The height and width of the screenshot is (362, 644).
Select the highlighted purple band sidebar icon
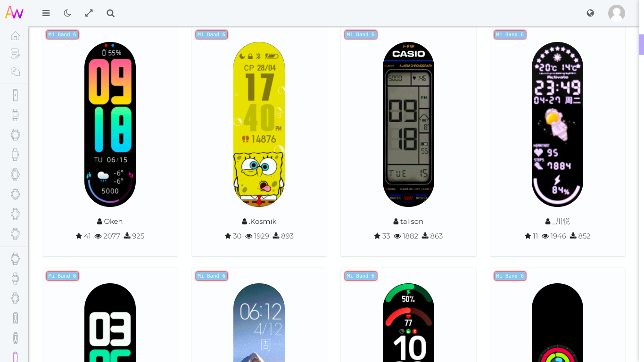point(15,357)
